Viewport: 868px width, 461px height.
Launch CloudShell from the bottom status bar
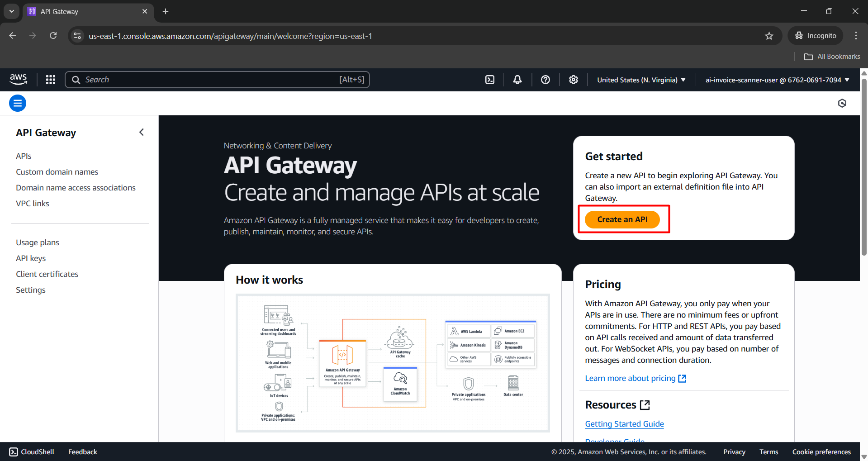pyautogui.click(x=32, y=451)
